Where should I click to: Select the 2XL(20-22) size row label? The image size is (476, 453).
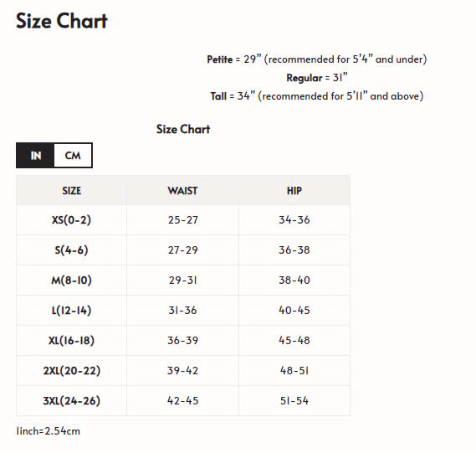click(71, 370)
